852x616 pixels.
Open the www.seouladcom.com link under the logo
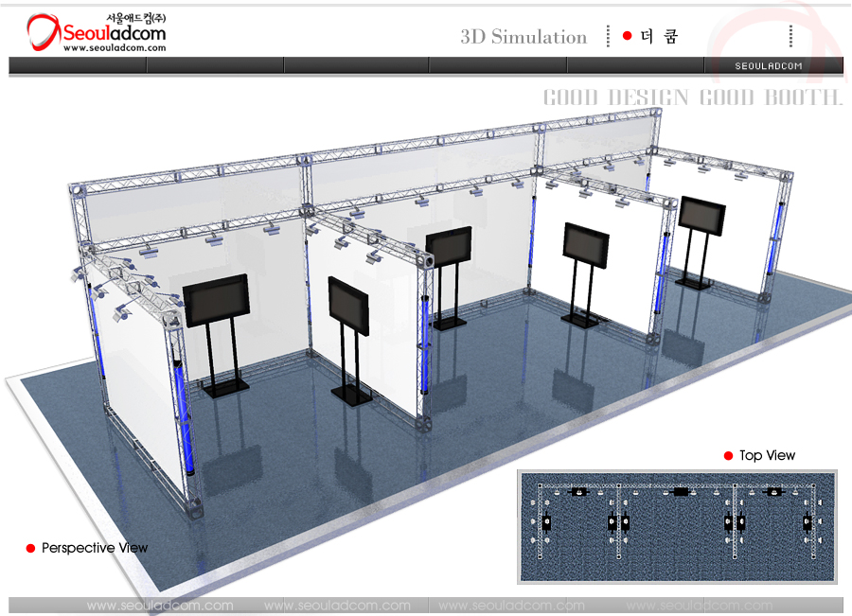tap(114, 48)
